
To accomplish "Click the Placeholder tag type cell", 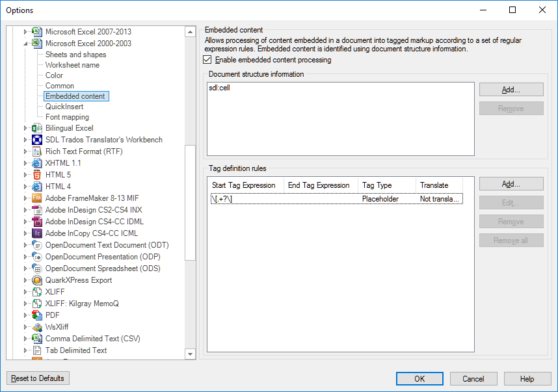I will tap(380, 199).
